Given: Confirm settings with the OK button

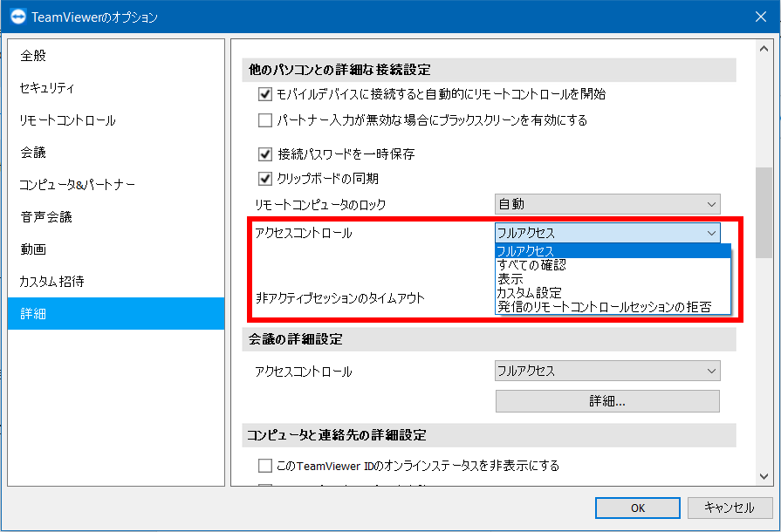Looking at the screenshot, I should (638, 508).
